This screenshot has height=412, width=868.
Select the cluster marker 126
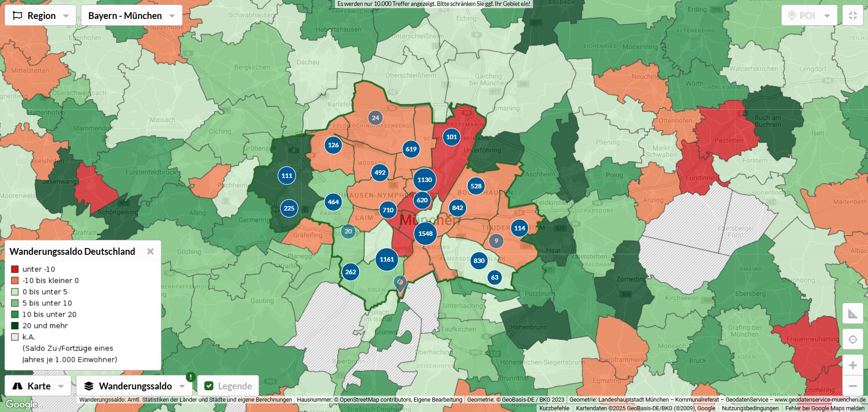pos(333,145)
